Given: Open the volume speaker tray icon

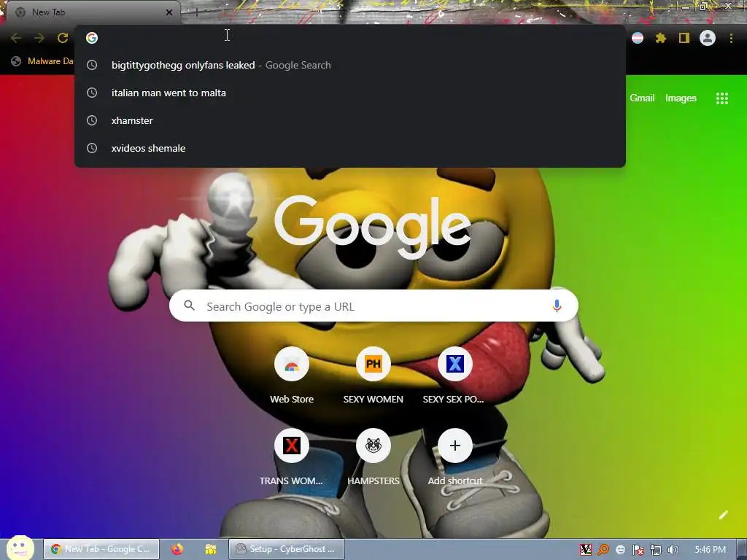Looking at the screenshot, I should (673, 550).
